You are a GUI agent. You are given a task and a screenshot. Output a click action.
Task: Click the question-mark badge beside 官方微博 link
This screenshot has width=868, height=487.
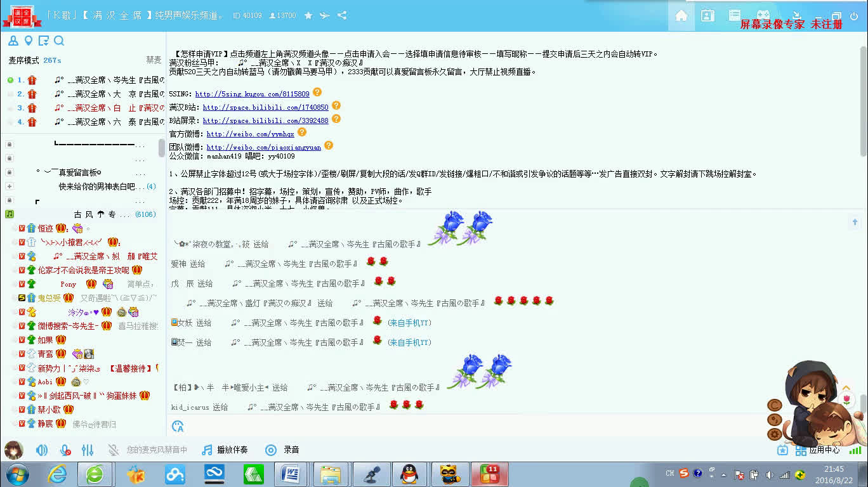pyautogui.click(x=302, y=132)
